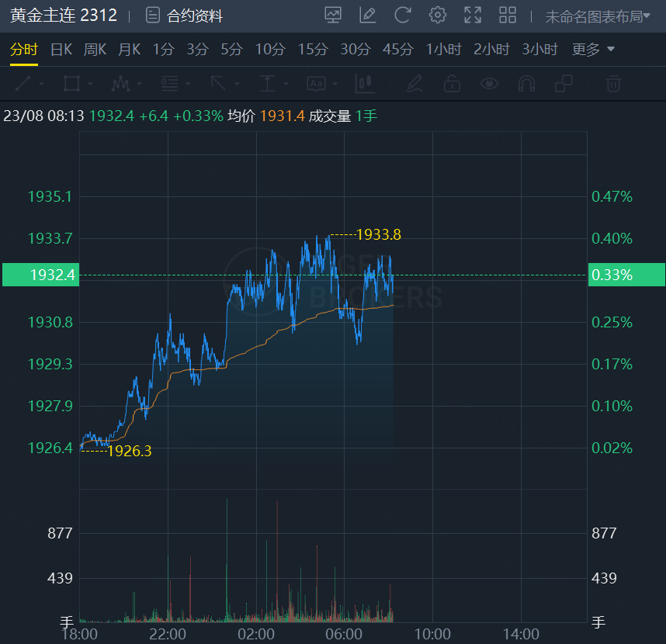This screenshot has height=644, width=666.
Task: Expand Fibonacci tool options arrow
Action: [188, 84]
